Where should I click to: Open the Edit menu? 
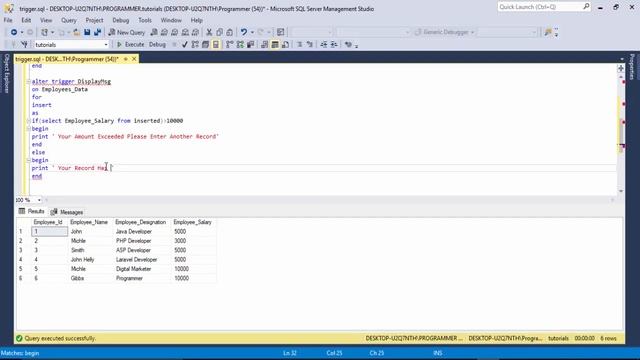(x=26, y=20)
